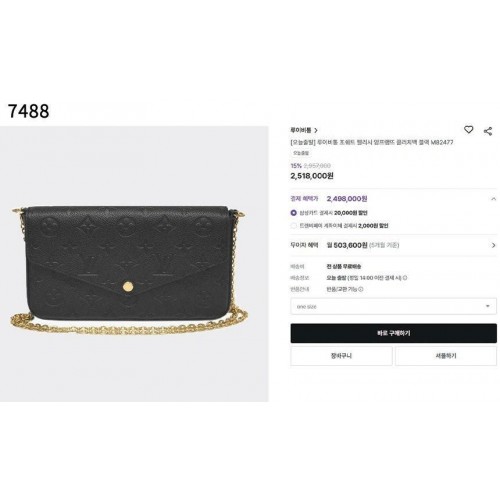This screenshot has width=500, height=500.
Task: Click the free shipping text
Action: pyautogui.click(x=344, y=266)
